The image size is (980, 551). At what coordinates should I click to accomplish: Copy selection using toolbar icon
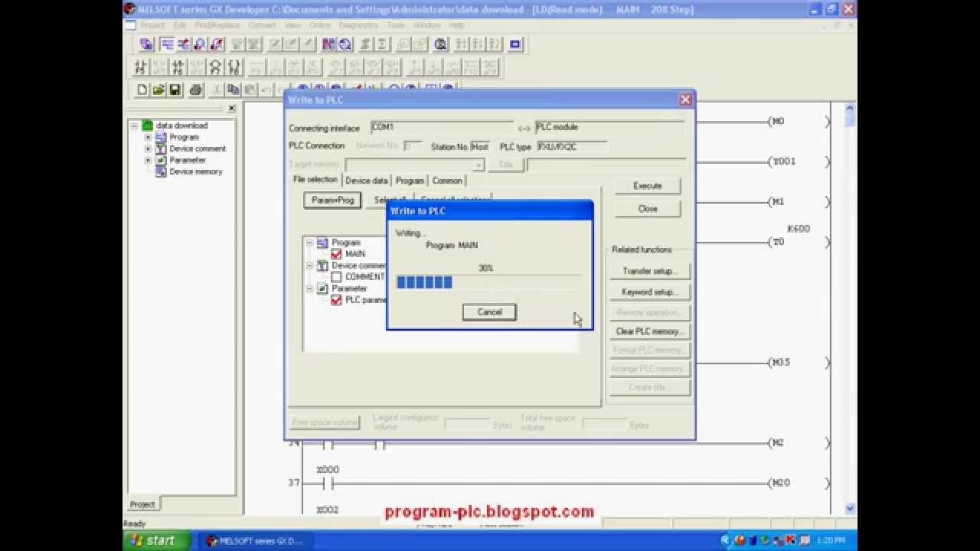tap(234, 90)
